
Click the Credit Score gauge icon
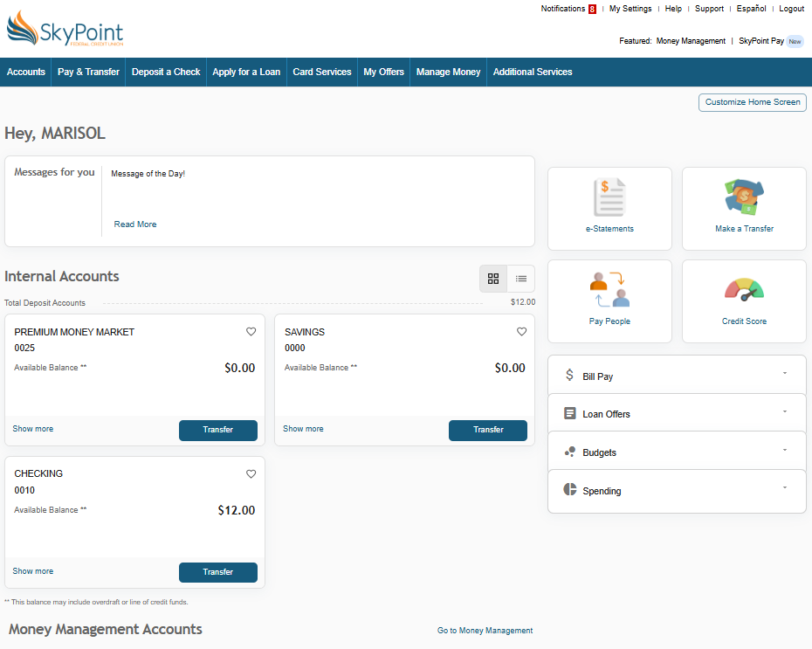pos(744,290)
